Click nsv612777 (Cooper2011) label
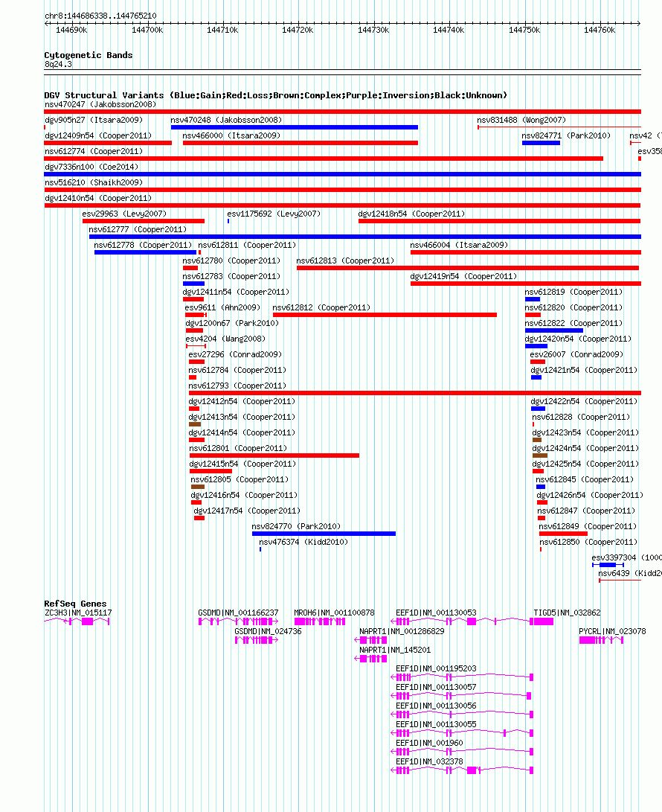Image resolution: width=662 pixels, height=812 pixels. tap(138, 229)
